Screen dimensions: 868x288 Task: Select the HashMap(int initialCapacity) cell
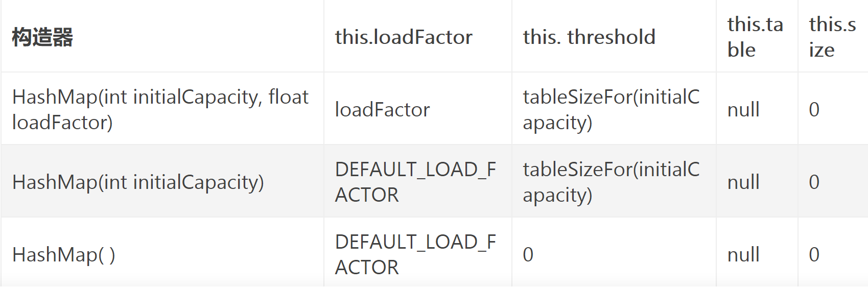(x=138, y=182)
